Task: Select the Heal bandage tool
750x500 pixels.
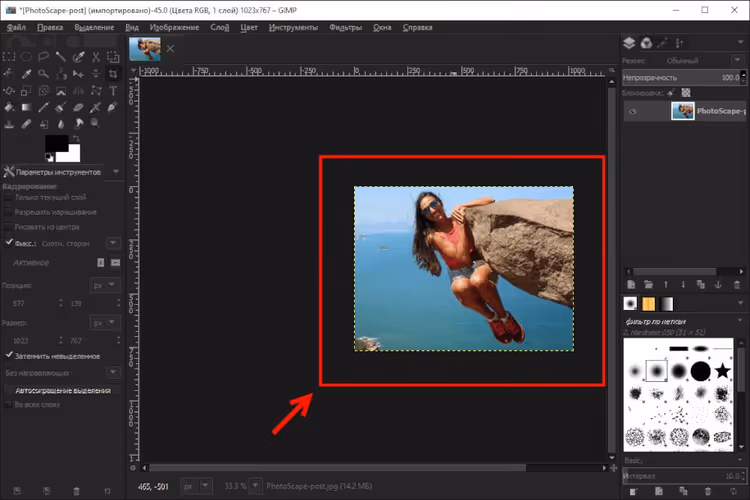Action: (x=26, y=124)
